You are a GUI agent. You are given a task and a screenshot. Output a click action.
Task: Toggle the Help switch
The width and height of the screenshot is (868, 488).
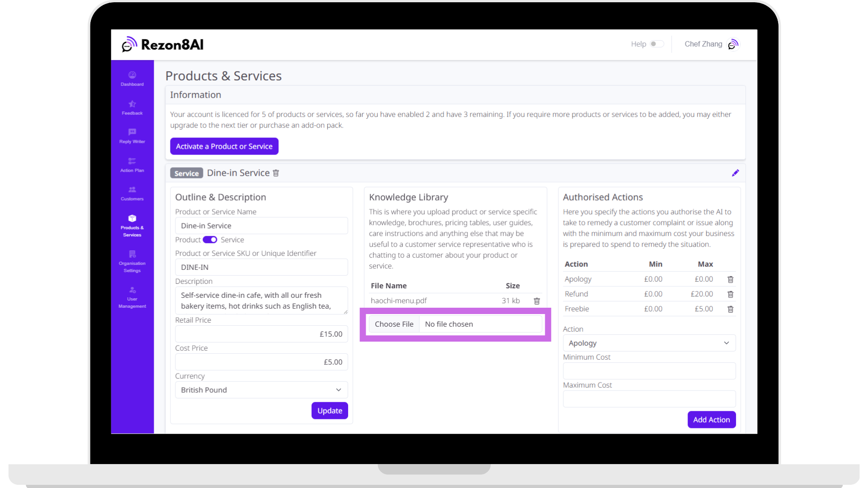point(656,44)
